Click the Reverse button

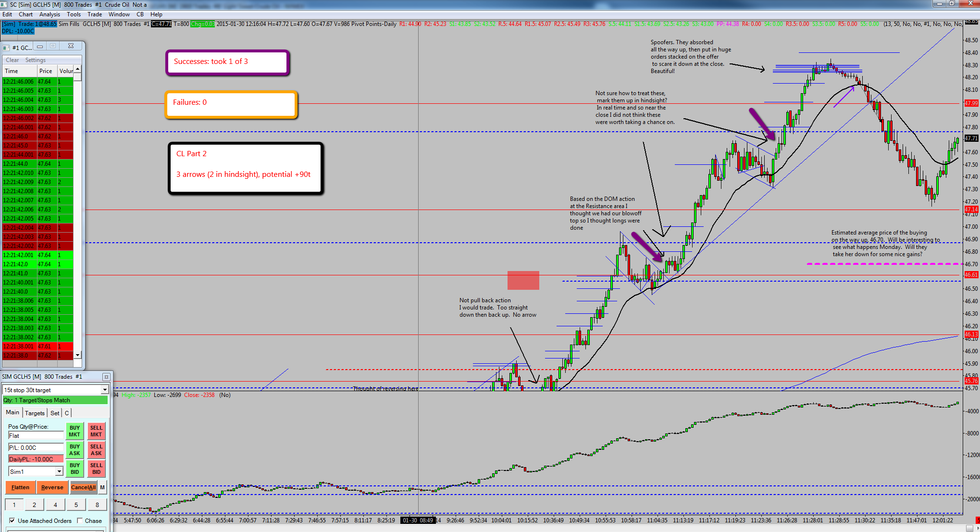[x=52, y=487]
